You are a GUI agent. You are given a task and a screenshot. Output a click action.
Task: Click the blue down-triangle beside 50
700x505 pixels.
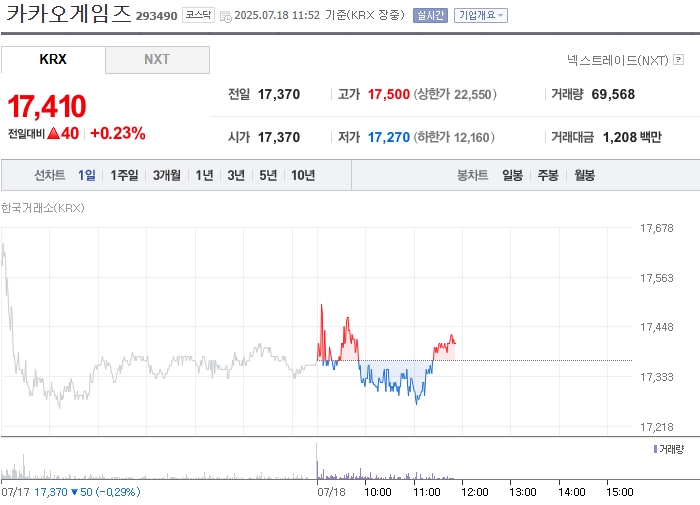click(x=75, y=492)
